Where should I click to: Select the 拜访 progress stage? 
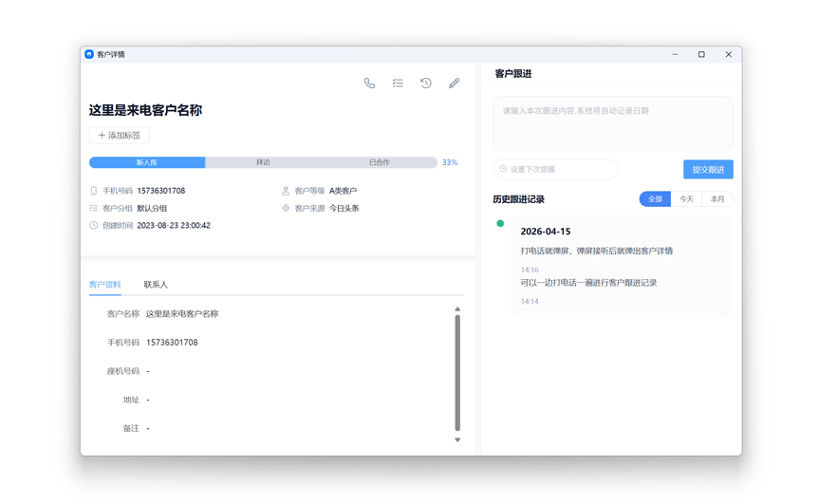click(x=263, y=162)
